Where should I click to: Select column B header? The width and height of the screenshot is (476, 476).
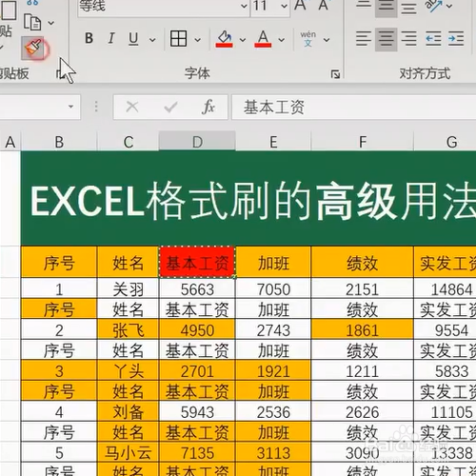pyautogui.click(x=59, y=142)
